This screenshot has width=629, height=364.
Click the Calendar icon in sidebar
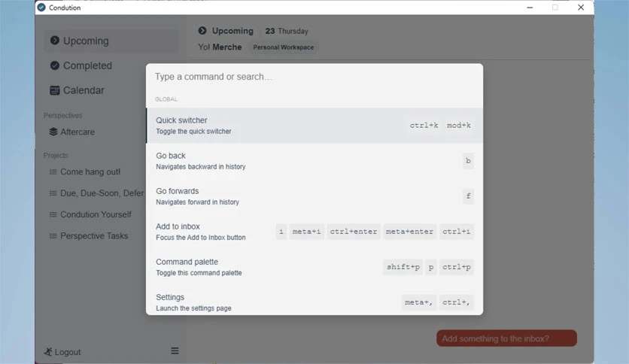[55, 90]
